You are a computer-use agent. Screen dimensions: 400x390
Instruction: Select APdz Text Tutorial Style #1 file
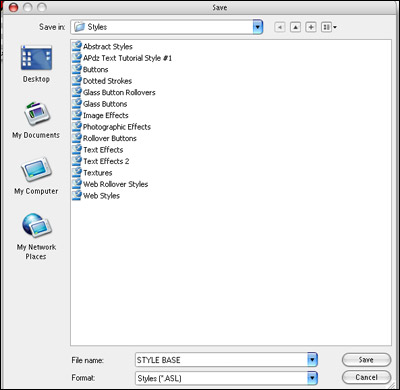coord(122,58)
